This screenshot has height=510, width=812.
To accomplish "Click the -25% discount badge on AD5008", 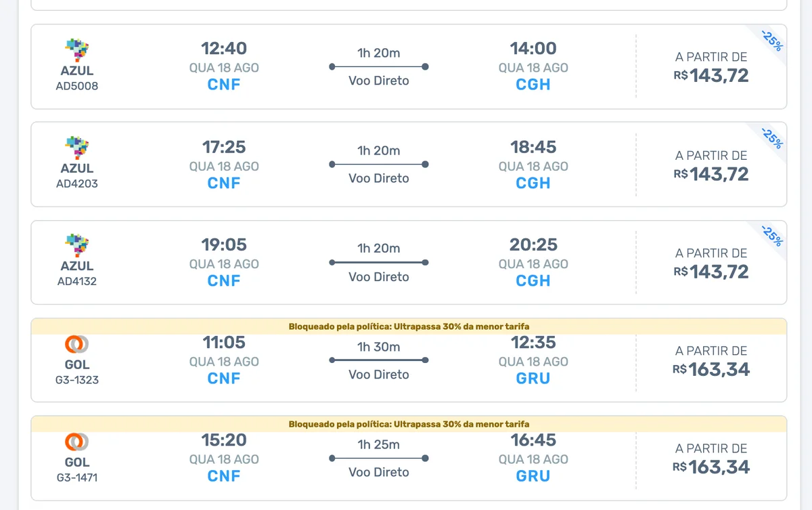I will (x=771, y=41).
